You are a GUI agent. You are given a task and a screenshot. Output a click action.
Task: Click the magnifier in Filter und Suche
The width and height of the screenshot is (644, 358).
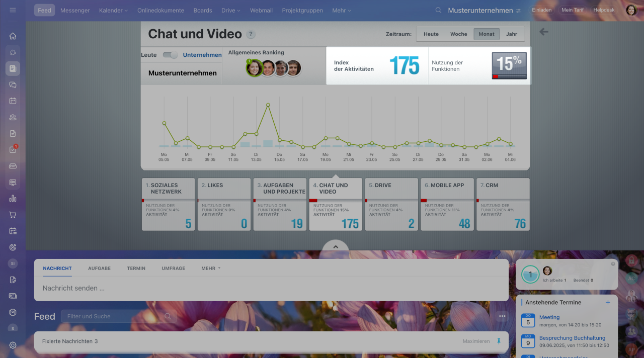click(x=168, y=316)
